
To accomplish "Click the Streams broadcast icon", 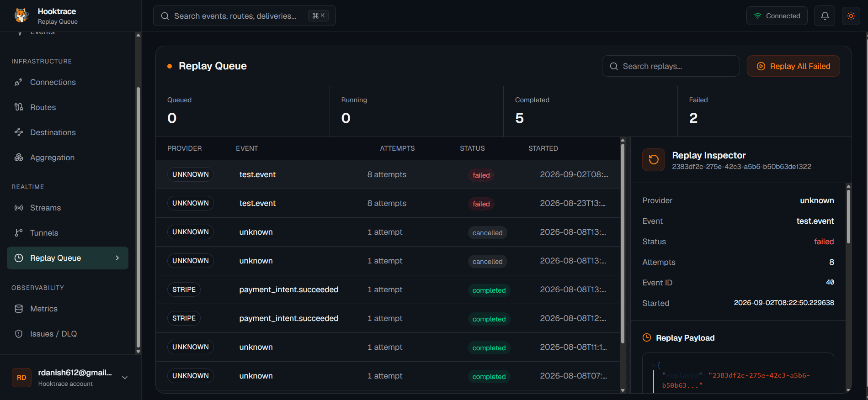I will click(19, 208).
